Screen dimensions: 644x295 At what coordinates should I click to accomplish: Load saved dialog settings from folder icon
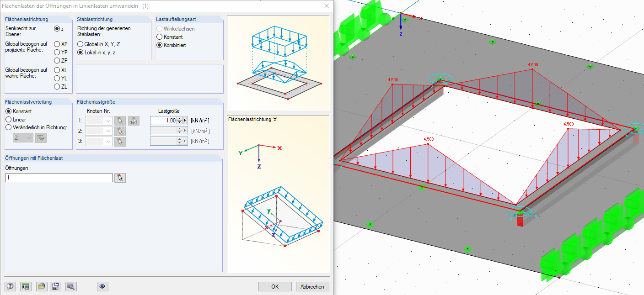coord(41,286)
